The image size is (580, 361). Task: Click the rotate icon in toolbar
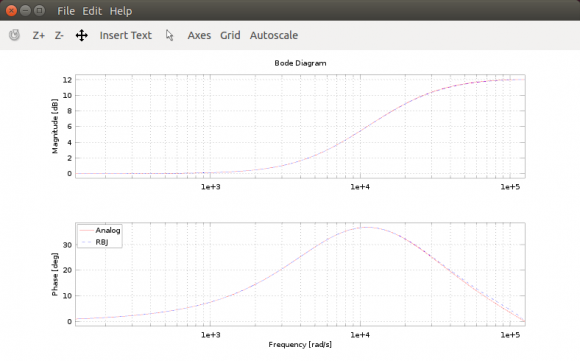coord(14,35)
